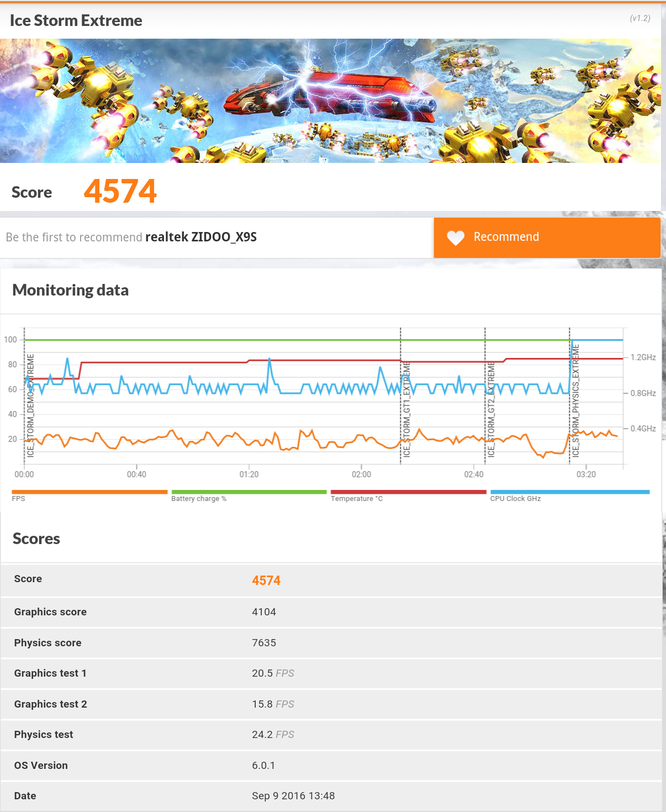The image size is (666, 812).
Task: Click the OS Version row label
Action: pyautogui.click(x=41, y=766)
